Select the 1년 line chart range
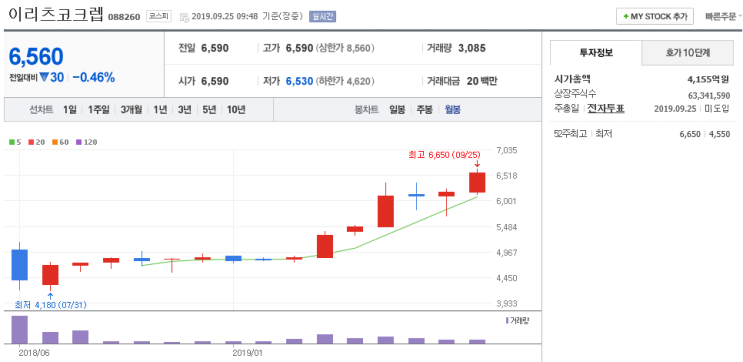 pyautogui.click(x=160, y=110)
